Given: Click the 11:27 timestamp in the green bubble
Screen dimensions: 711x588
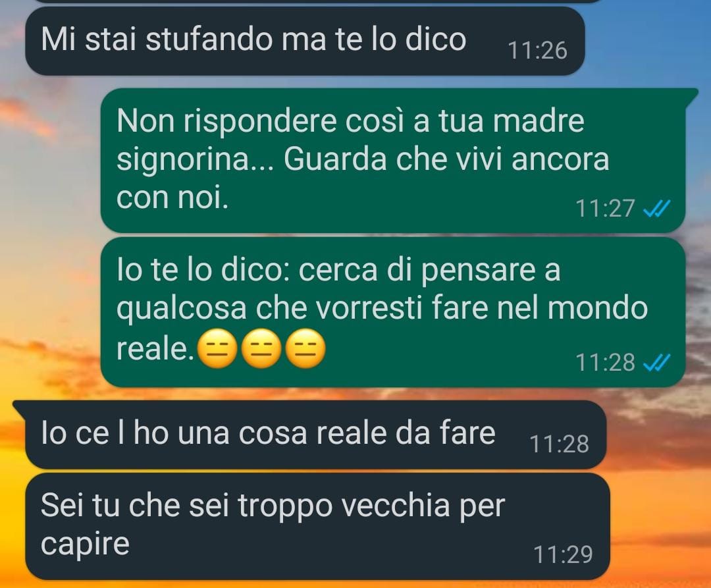Looking at the screenshot, I should pyautogui.click(x=605, y=209).
